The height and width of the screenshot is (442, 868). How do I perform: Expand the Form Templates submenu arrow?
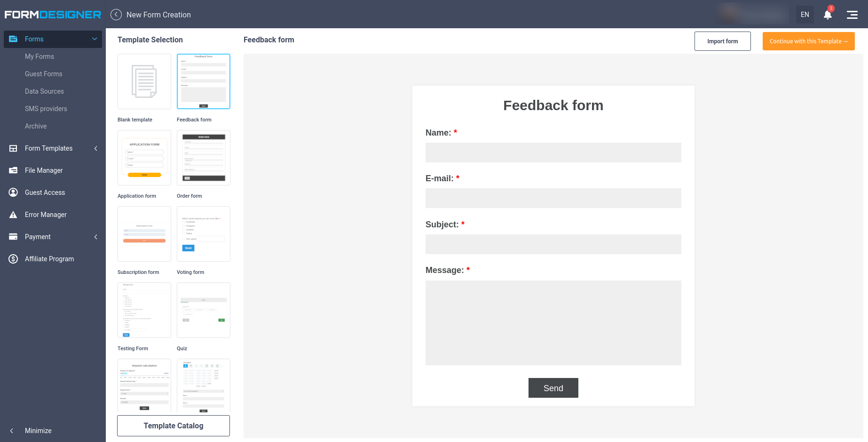point(96,148)
